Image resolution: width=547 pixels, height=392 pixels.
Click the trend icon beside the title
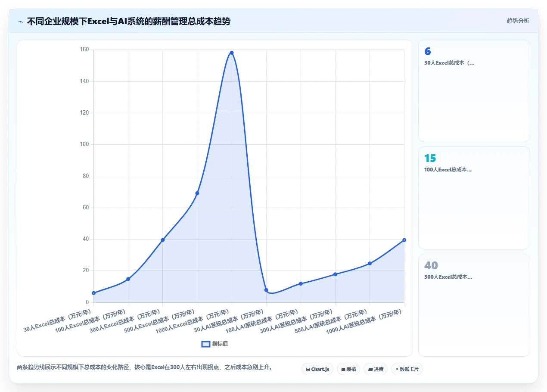[x=20, y=21]
